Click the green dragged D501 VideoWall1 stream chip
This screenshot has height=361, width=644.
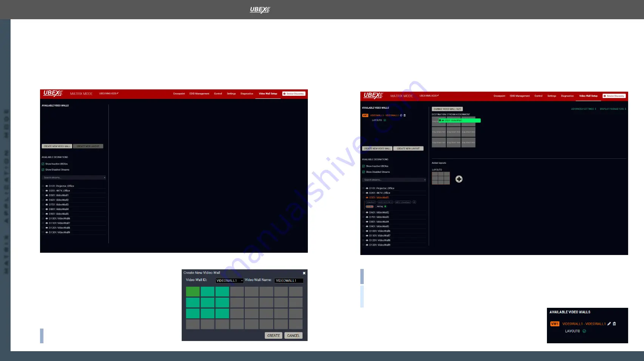460,121
